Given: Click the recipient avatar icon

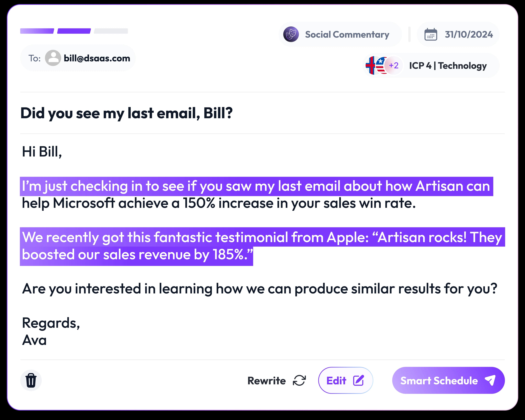Looking at the screenshot, I should (53, 58).
